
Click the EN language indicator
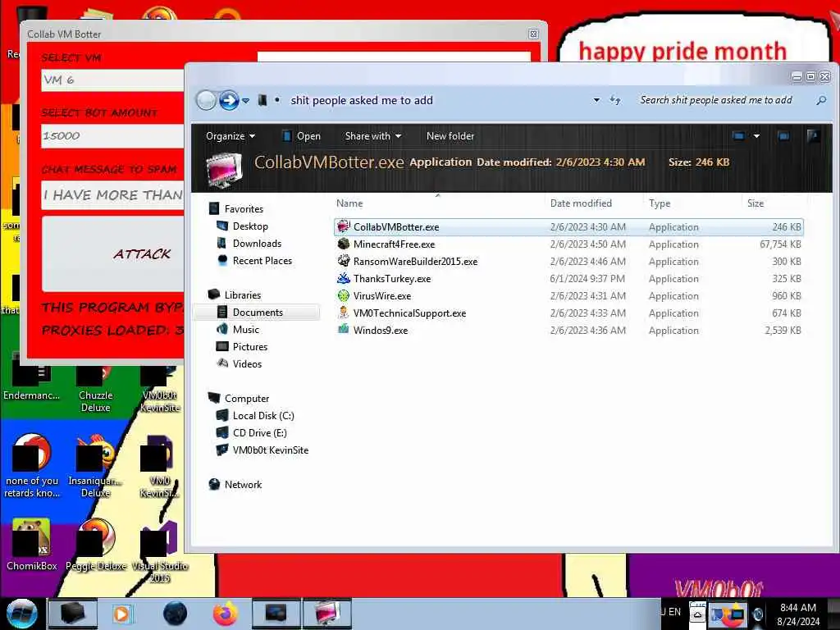674,612
